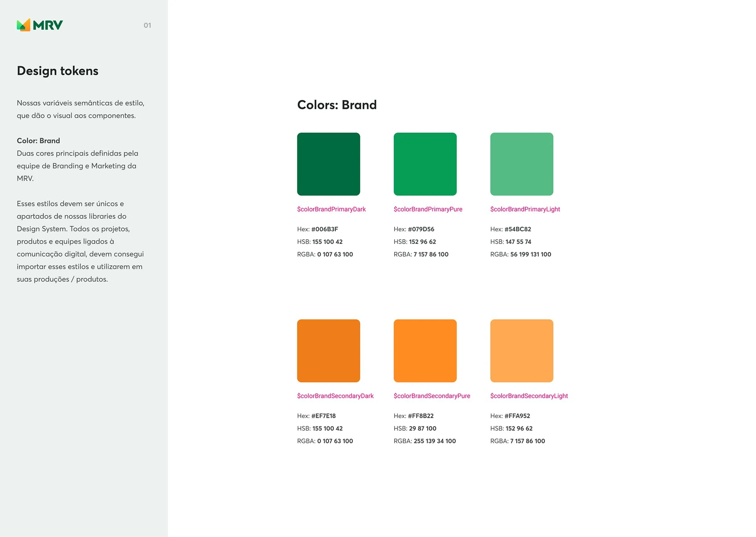Select the colorBrandPrimaryLight swatch
Image resolution: width=756 pixels, height=537 pixels.
[522, 164]
